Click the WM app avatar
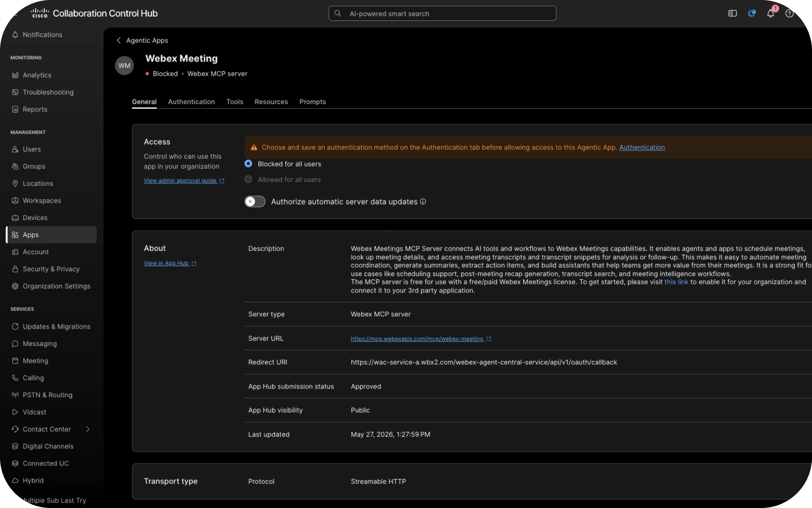 (x=124, y=66)
